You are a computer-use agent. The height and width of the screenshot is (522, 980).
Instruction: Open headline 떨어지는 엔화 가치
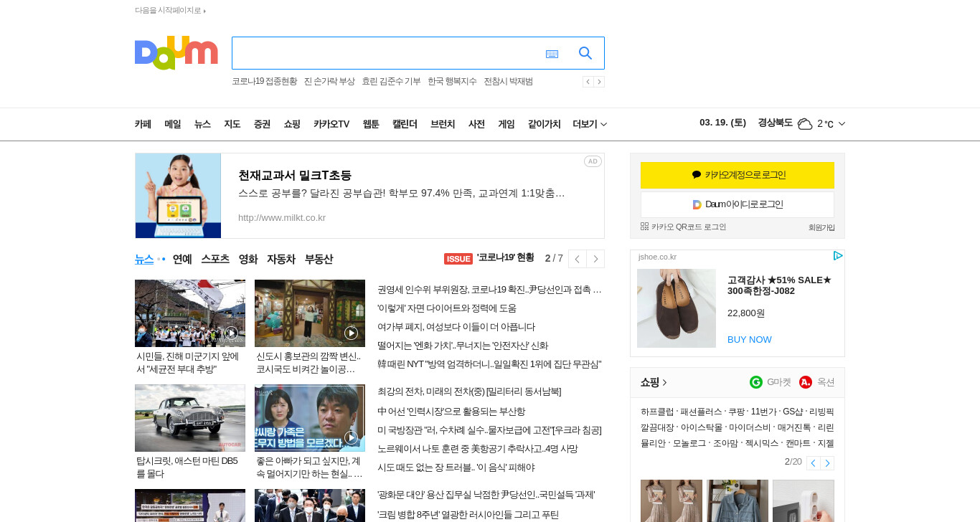click(463, 346)
